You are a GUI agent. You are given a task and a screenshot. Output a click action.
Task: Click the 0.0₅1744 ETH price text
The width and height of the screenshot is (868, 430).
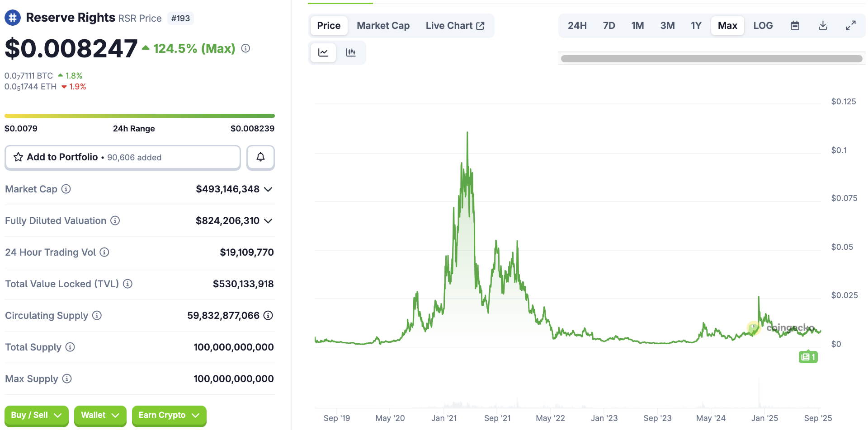31,87
